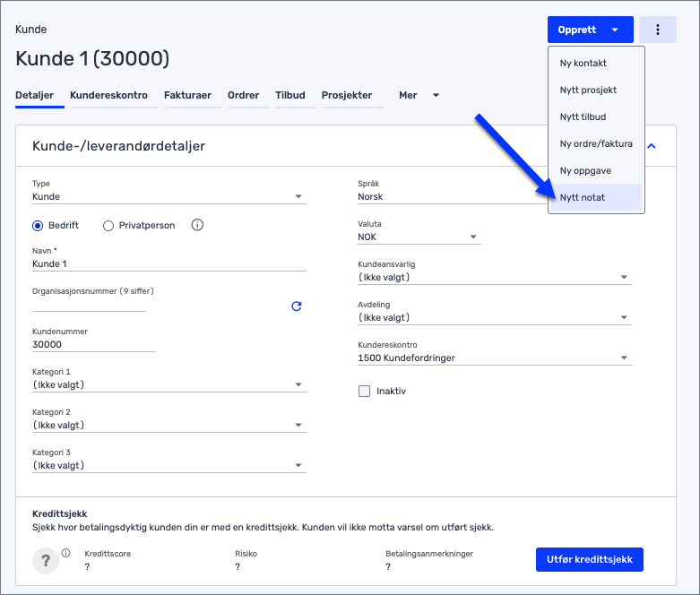Click the Kredittsjekk heading text
The image size is (700, 595).
click(x=60, y=513)
